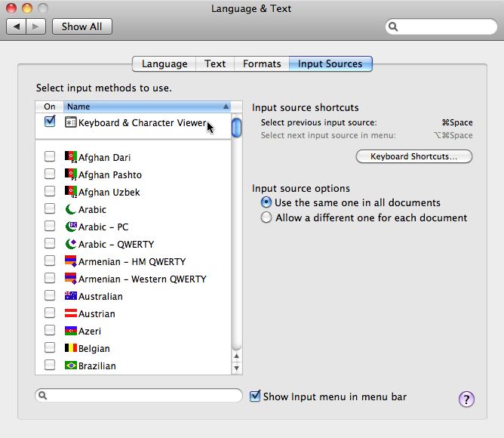Click the Australian flag icon
The width and height of the screenshot is (504, 438).
(71, 297)
